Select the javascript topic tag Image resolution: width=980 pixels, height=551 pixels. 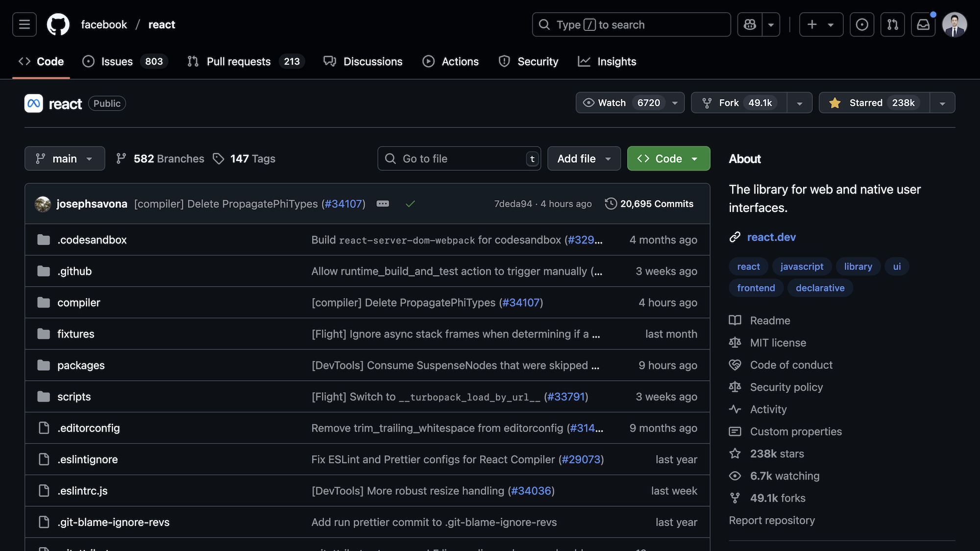802,266
